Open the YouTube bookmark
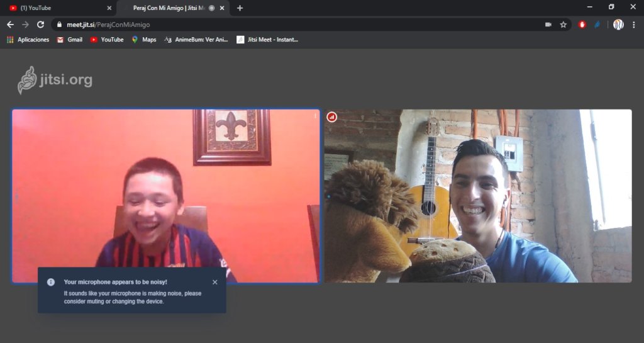644x343 pixels. pyautogui.click(x=107, y=40)
